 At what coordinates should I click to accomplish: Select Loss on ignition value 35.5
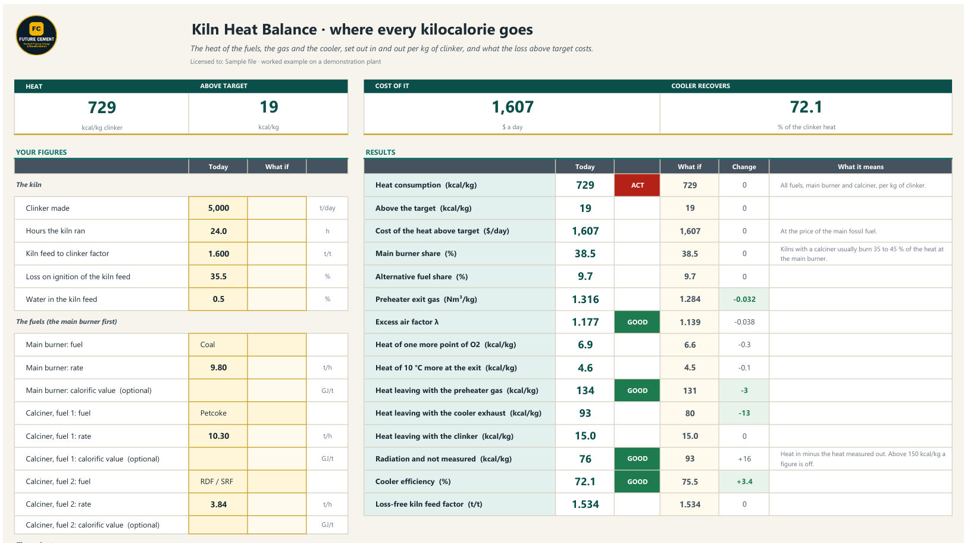(x=218, y=276)
